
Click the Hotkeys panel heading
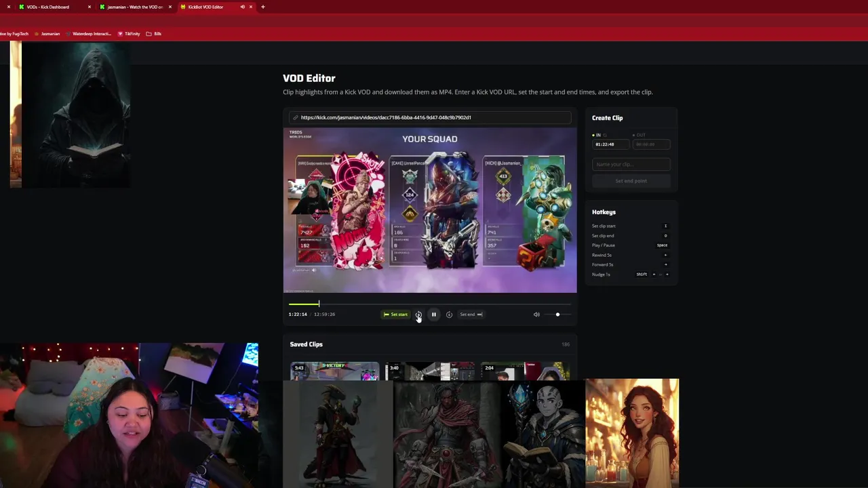pos(604,212)
